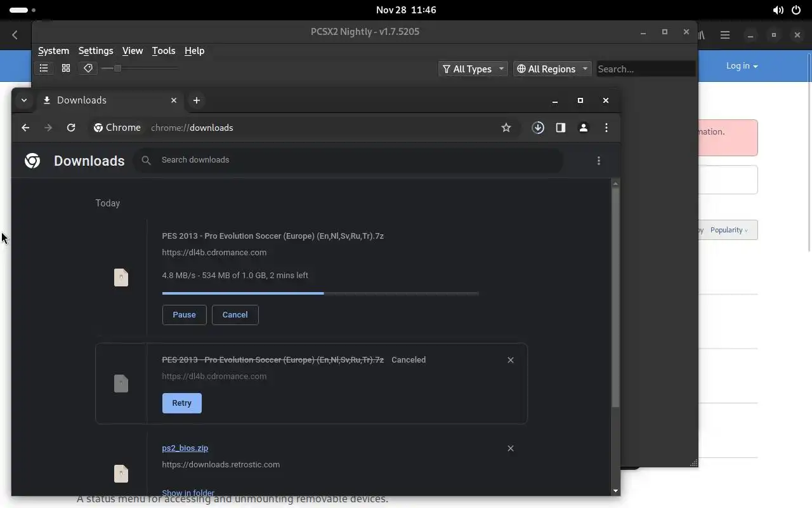Open clock calendar Nov 28 11:46
This screenshot has width=812, height=508.
pos(406,10)
